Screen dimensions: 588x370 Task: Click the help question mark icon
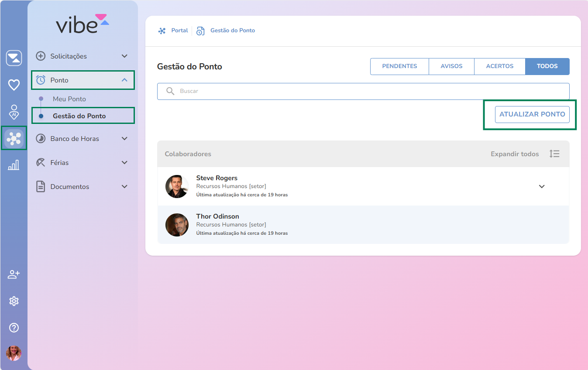(x=14, y=328)
